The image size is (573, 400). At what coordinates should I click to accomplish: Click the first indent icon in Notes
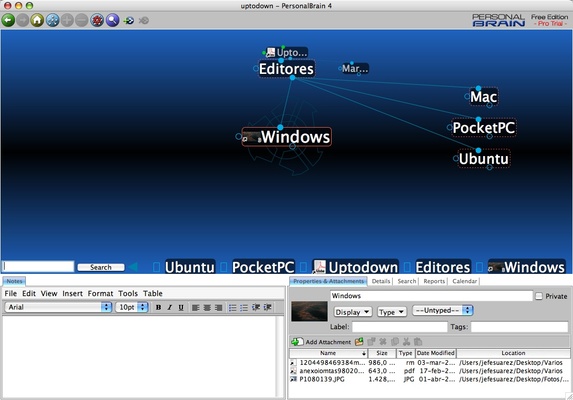(256, 307)
